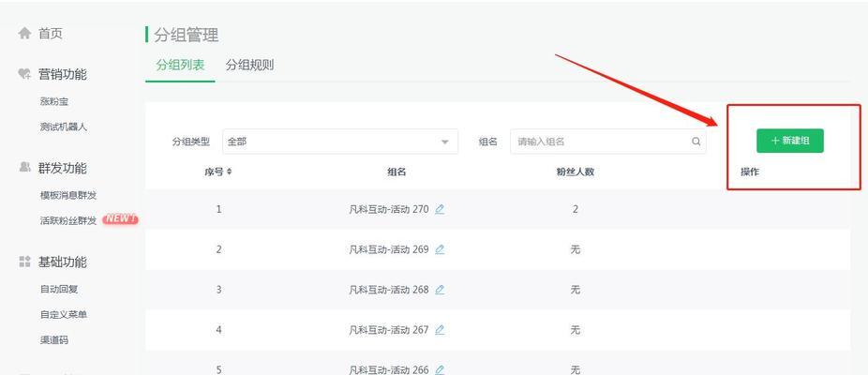
Task: Click the 操作 column header
Action: [x=750, y=172]
